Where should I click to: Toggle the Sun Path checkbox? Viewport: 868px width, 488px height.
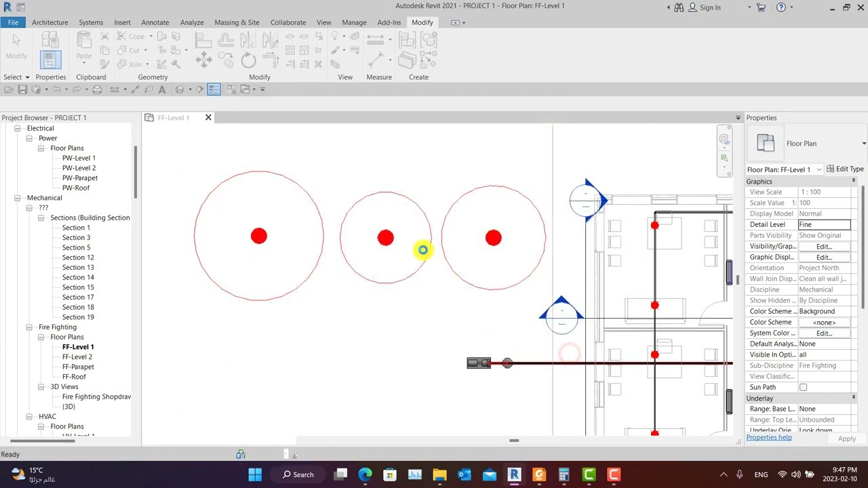point(803,387)
